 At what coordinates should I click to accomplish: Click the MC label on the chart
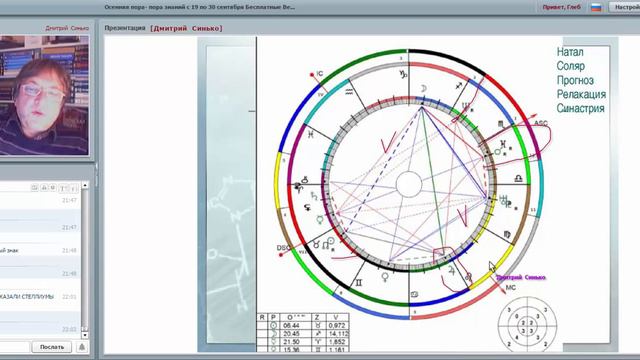[x=511, y=288]
